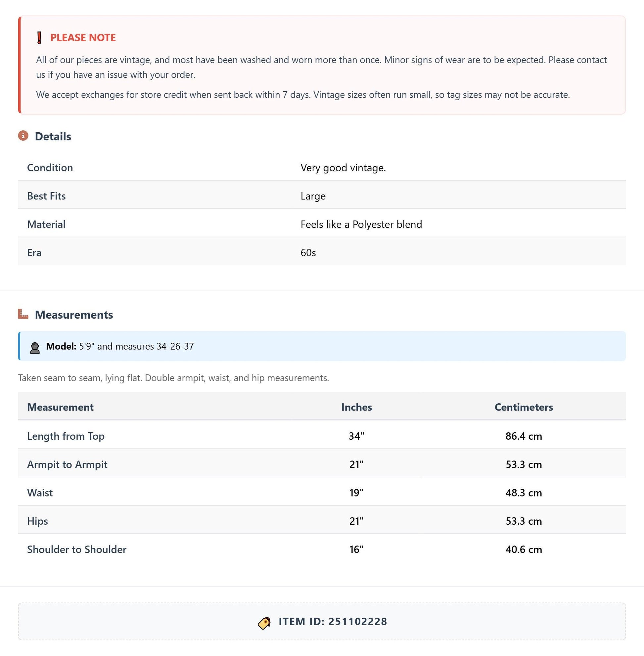Click the Measurements ruler icon
The height and width of the screenshot is (656, 644).
pos(23,314)
